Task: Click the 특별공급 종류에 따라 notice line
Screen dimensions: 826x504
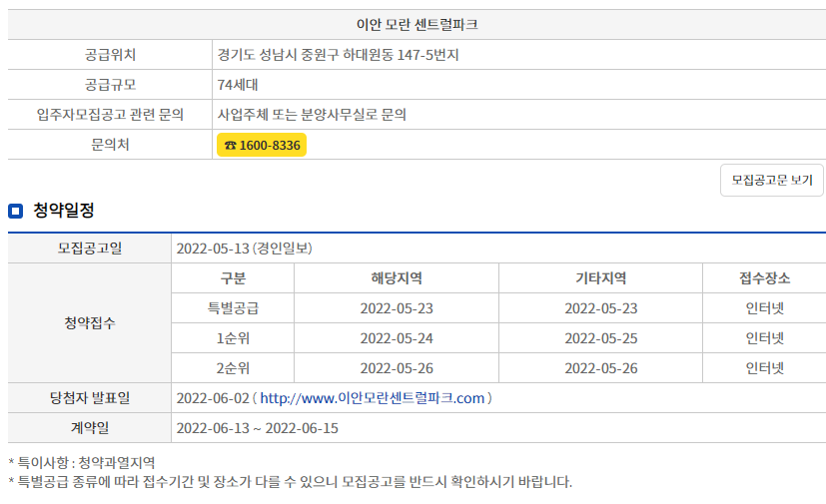Action: tap(291, 481)
